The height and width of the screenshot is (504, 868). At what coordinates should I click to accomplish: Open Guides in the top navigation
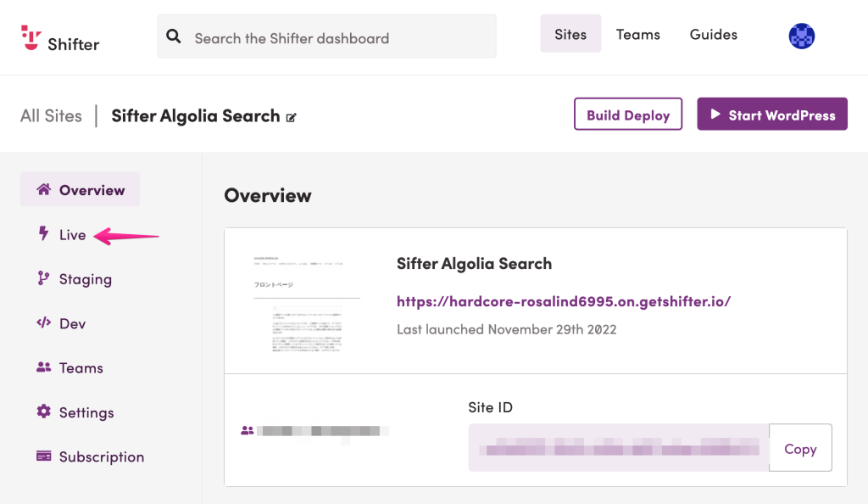(x=714, y=34)
